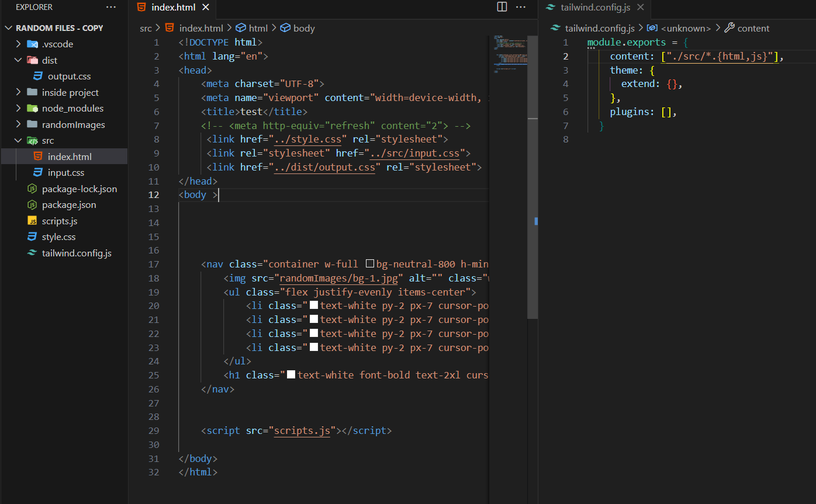
Task: Click the .vscode folder icon
Action: pos(33,44)
